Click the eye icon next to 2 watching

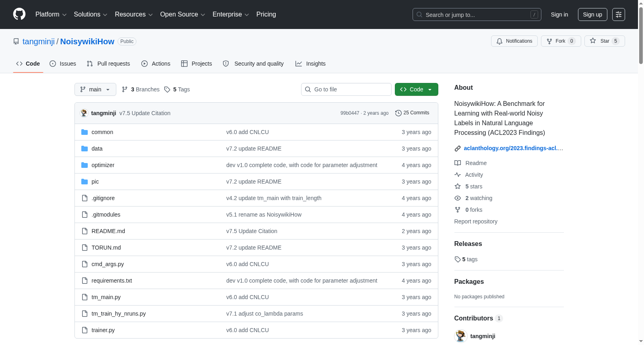(x=458, y=198)
